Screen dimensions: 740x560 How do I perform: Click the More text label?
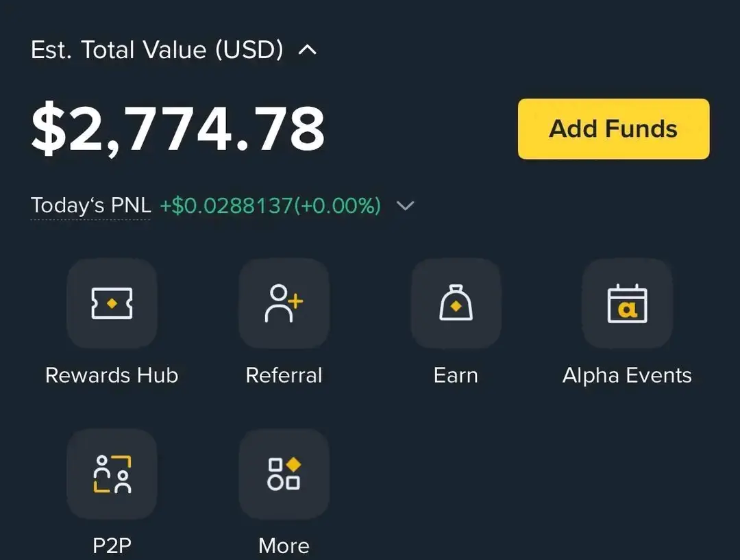coord(284,546)
